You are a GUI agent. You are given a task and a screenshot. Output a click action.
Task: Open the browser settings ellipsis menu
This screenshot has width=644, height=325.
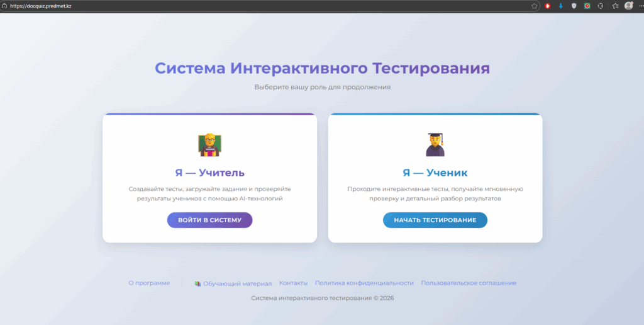pyautogui.click(x=641, y=6)
